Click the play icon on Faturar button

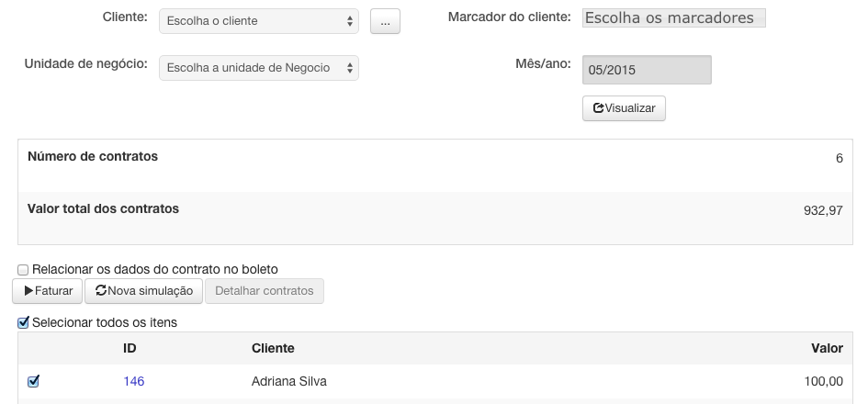pyautogui.click(x=28, y=290)
